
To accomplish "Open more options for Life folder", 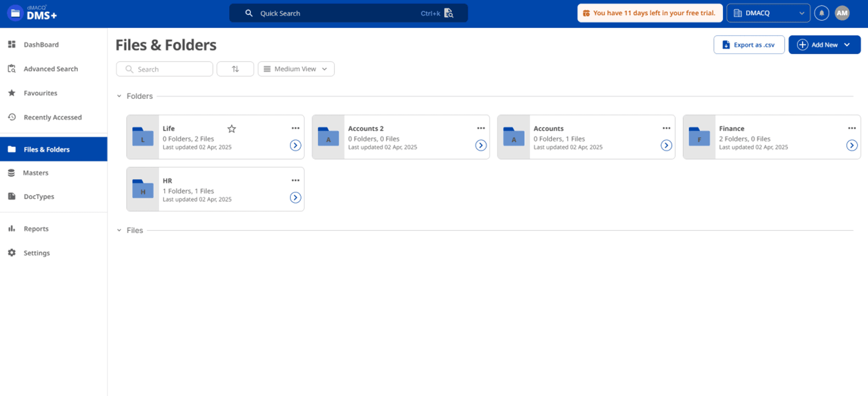I will tap(295, 128).
